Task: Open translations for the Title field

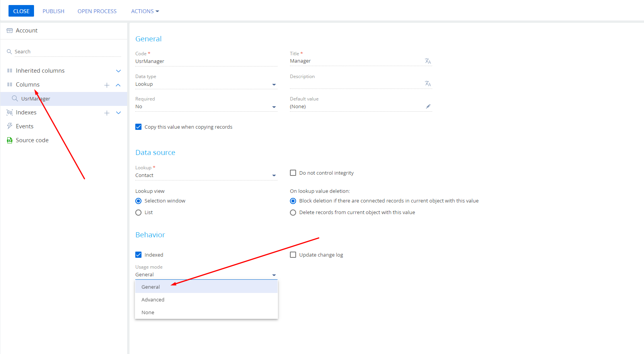Action: click(x=428, y=61)
